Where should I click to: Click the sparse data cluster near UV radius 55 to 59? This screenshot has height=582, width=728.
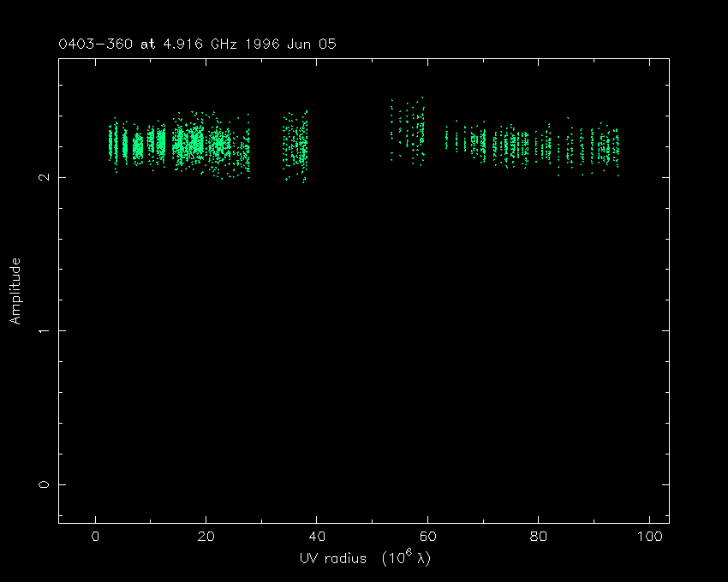409,130
